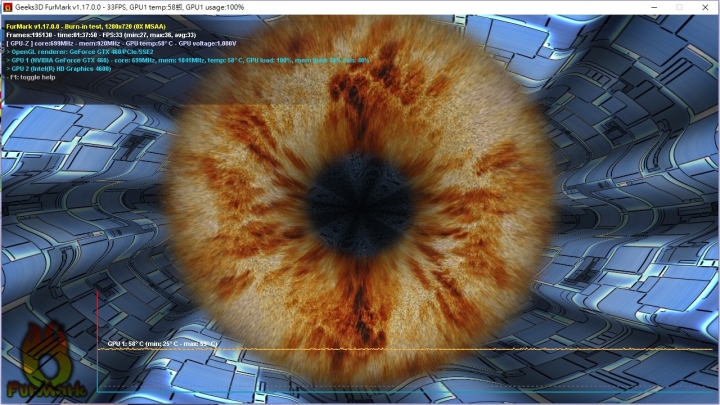Click the 'F1: toggle help' hint text
Screen dimensions: 720x405
click(31, 77)
